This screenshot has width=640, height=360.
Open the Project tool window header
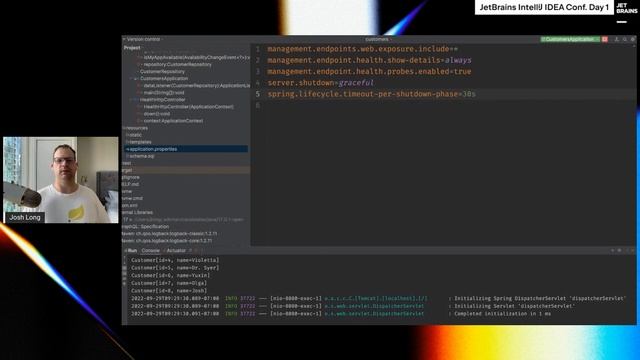point(133,48)
